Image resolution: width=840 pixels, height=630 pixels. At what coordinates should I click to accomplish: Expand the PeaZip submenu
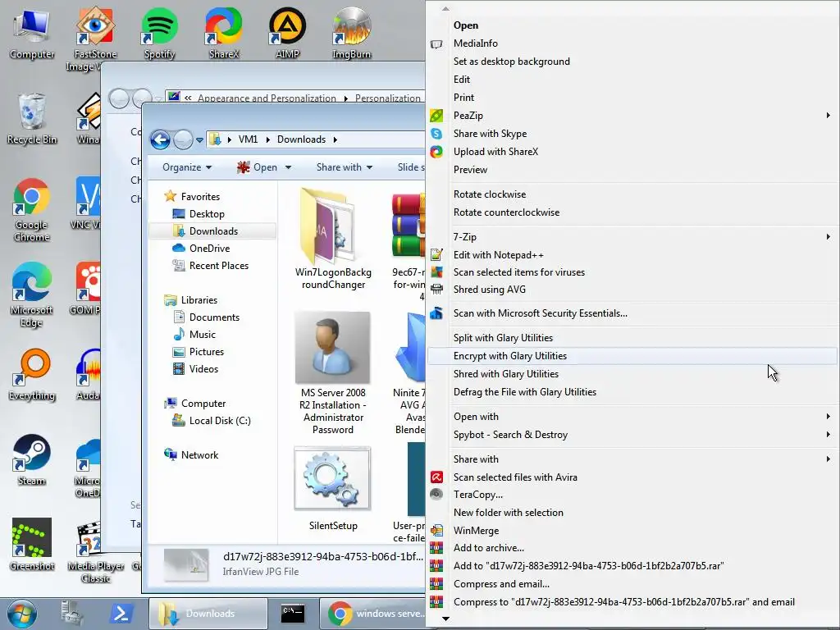[632, 116]
